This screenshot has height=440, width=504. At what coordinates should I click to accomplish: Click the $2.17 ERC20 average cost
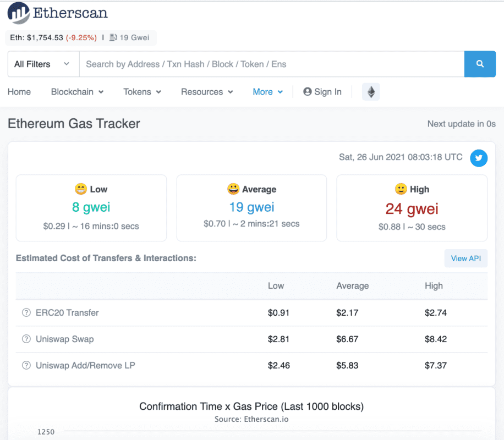347,313
